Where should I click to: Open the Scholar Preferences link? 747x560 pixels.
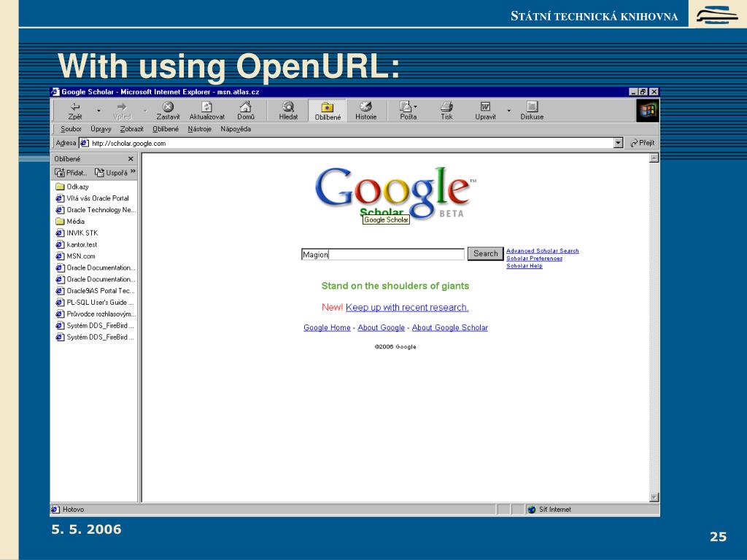coord(534,259)
